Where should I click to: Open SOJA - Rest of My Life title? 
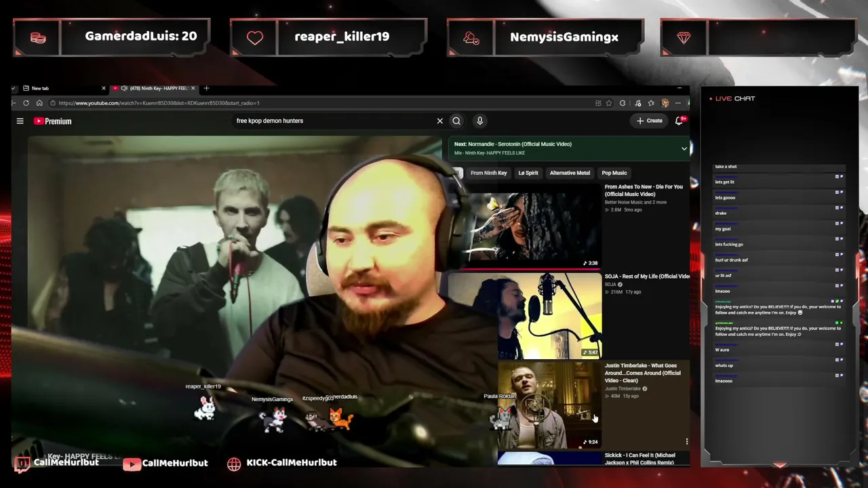[647, 277]
